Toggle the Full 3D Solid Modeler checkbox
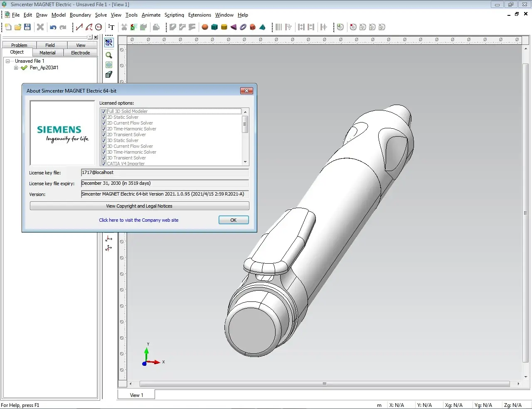 click(104, 111)
